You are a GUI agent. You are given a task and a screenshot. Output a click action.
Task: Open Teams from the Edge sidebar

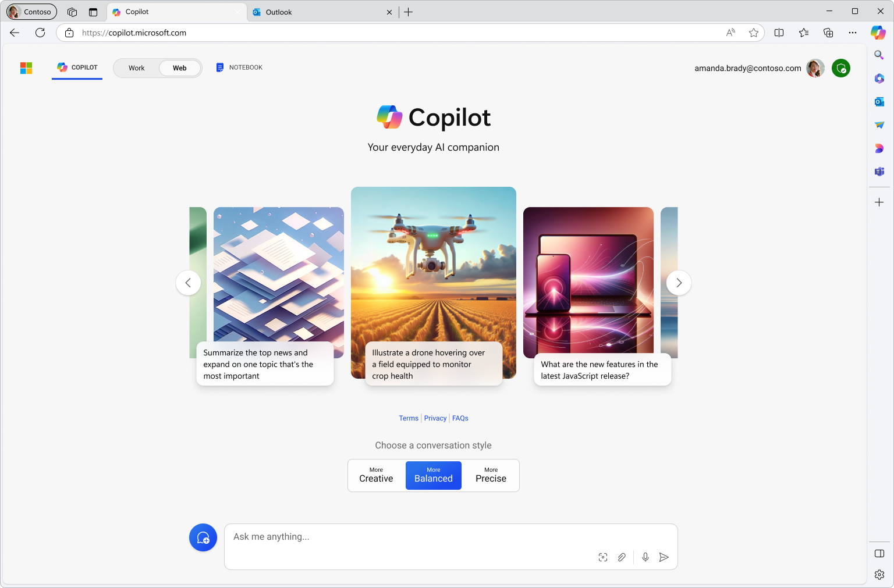click(x=879, y=172)
